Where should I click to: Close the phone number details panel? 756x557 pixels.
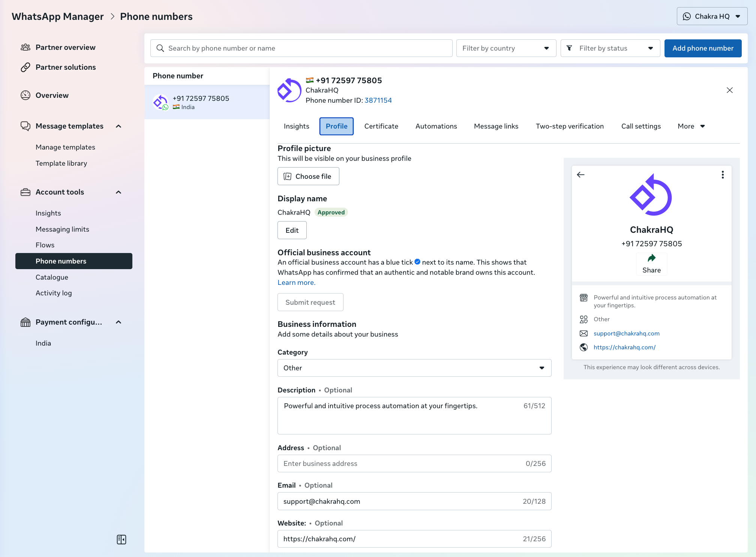[729, 90]
